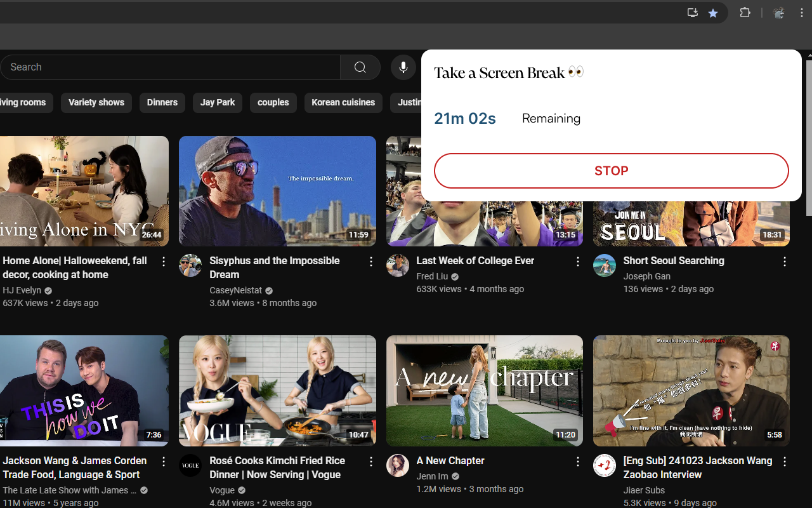Go to the Jenn Im channel name
The height and width of the screenshot is (508, 812).
[x=432, y=476]
